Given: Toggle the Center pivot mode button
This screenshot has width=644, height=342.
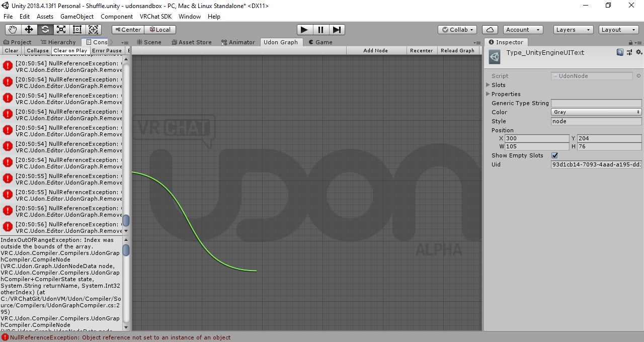Looking at the screenshot, I should (128, 30).
